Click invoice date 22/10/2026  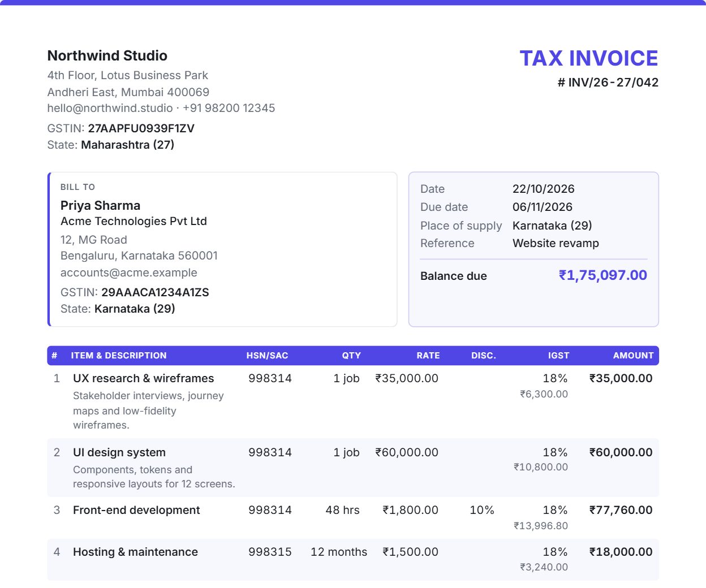(x=544, y=189)
